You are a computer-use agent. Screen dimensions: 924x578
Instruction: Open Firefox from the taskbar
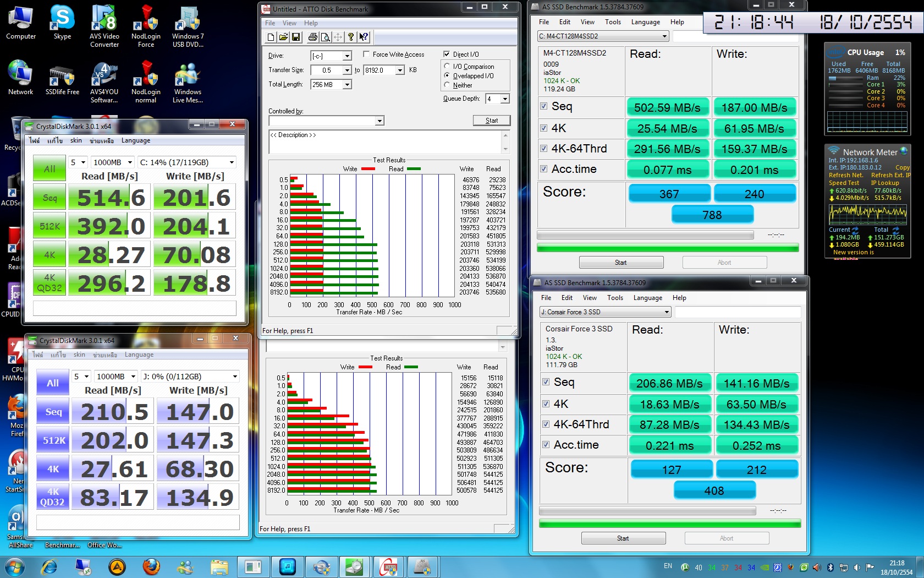tap(151, 566)
